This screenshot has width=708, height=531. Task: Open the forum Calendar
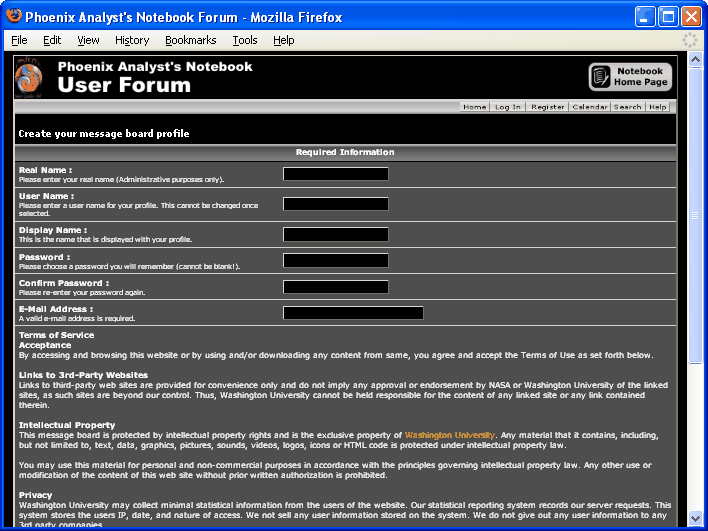590,107
